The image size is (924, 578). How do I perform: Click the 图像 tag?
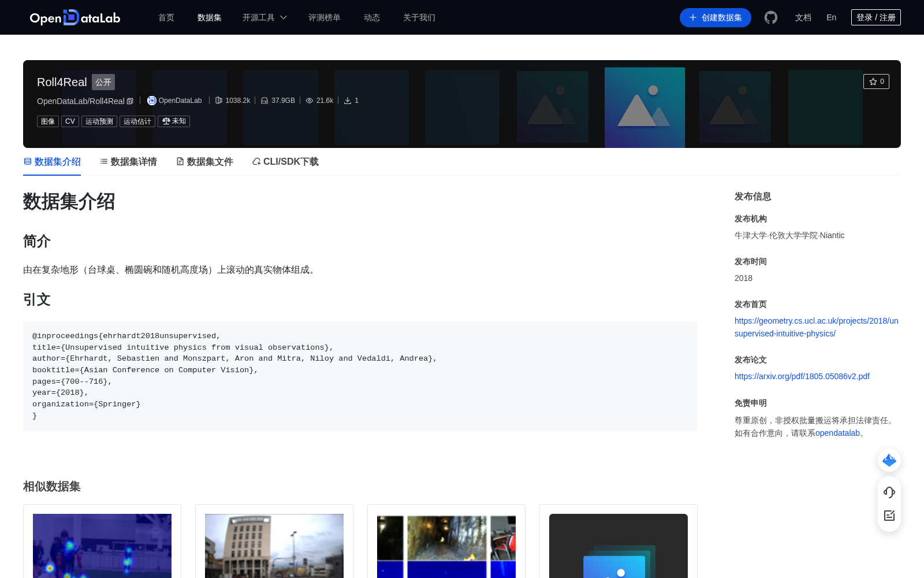tap(48, 121)
